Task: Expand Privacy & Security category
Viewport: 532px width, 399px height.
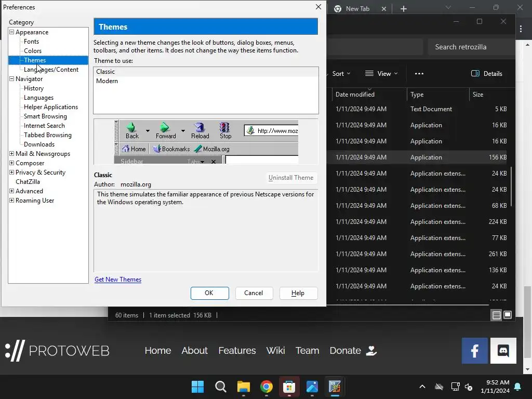Action: point(11,172)
